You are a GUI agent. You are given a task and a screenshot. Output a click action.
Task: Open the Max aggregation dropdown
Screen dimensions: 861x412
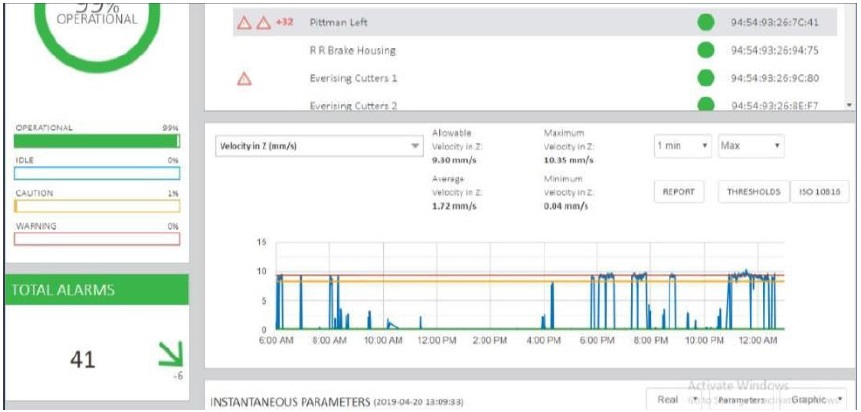pos(750,146)
